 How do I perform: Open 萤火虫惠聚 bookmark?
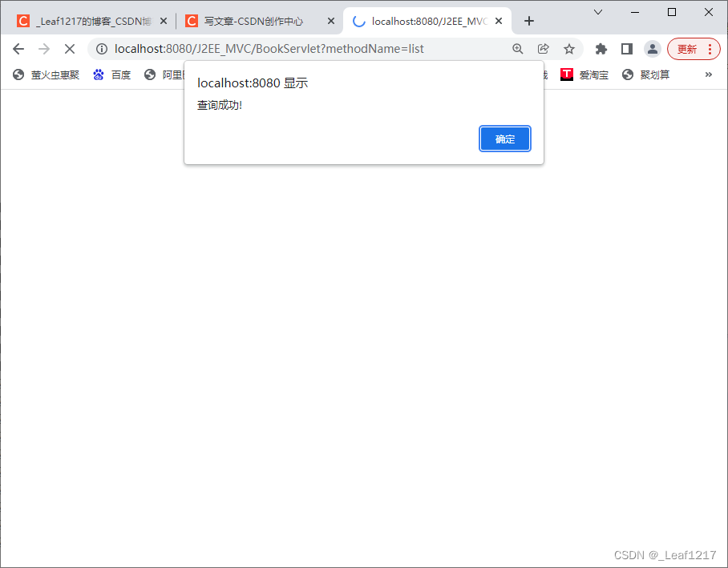point(46,75)
